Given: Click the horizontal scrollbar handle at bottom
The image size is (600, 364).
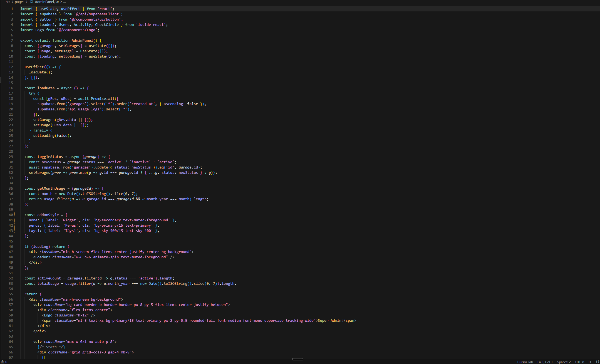Looking at the screenshot, I should [x=297, y=359].
